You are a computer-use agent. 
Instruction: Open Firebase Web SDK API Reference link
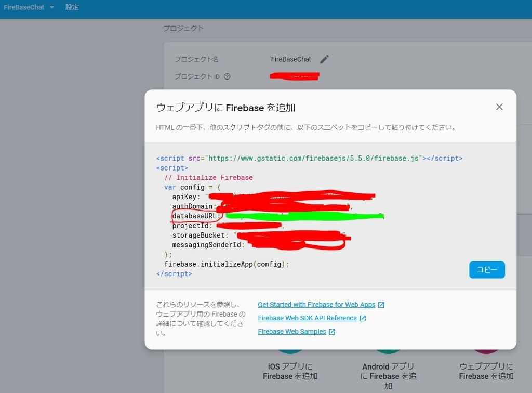(x=308, y=318)
